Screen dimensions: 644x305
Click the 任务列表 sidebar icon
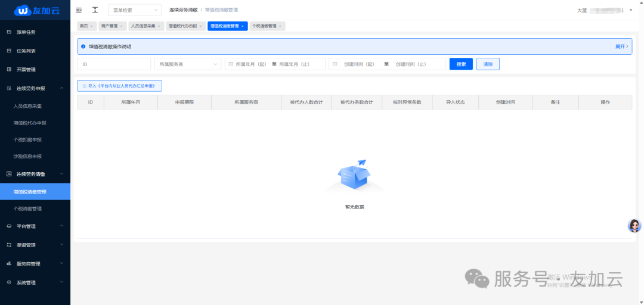point(9,51)
